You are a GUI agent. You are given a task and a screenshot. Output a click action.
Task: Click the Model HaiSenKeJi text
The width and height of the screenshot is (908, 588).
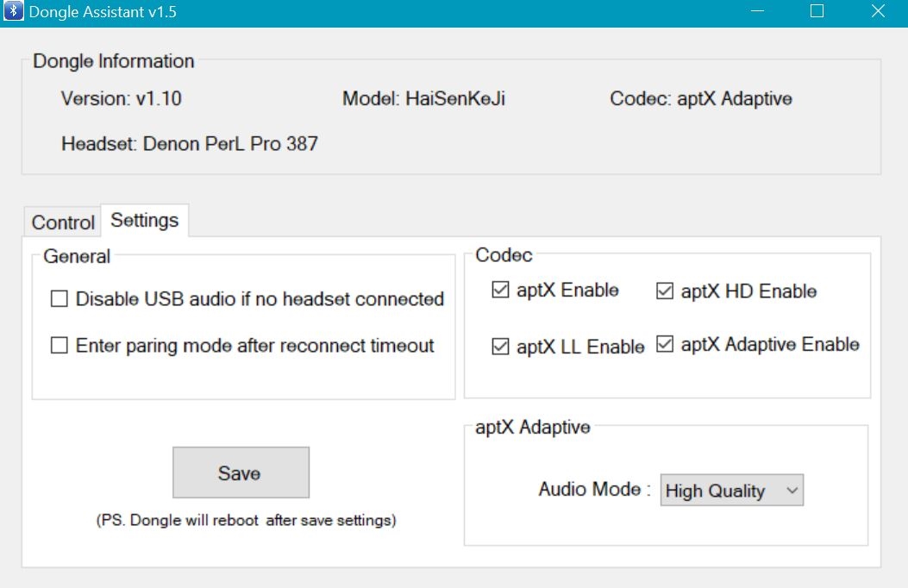tap(423, 98)
